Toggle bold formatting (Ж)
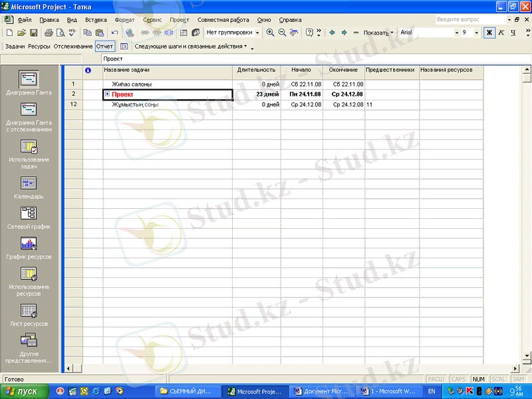 [x=489, y=33]
